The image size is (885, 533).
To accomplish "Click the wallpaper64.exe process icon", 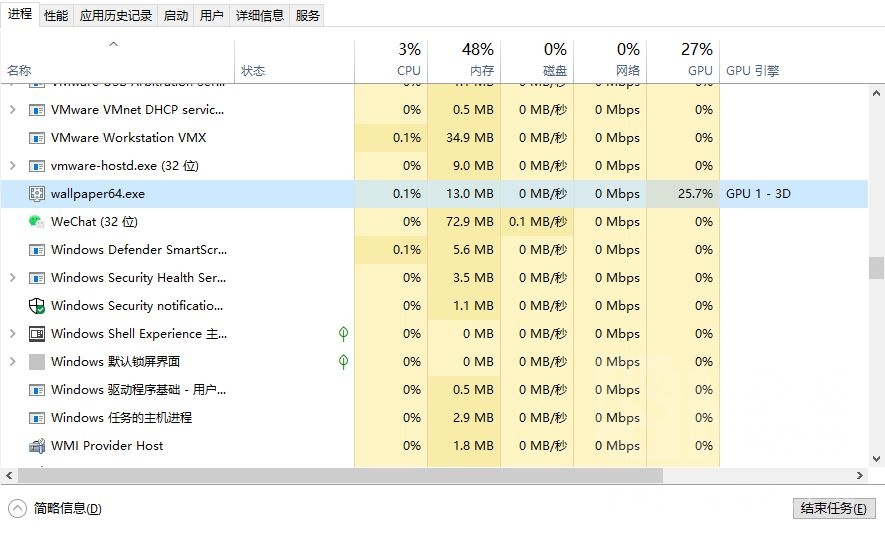I will [x=37, y=194].
